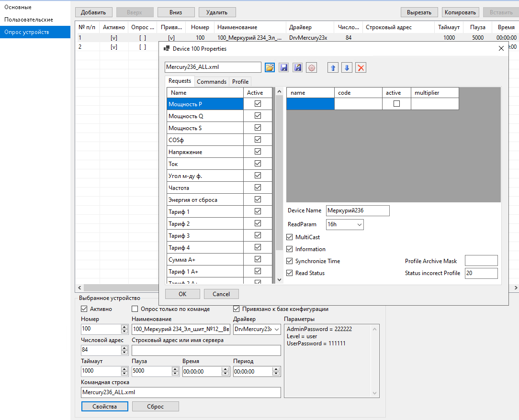Click the requests list vertical scrollbar thumb
519x420 pixels.
coord(279,173)
